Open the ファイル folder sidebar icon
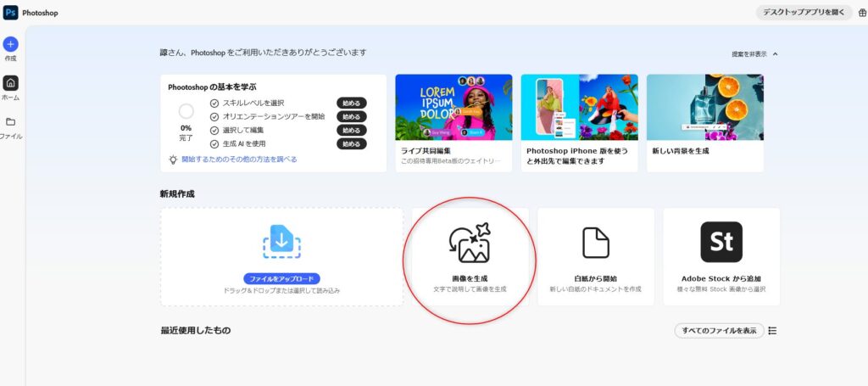 point(10,122)
